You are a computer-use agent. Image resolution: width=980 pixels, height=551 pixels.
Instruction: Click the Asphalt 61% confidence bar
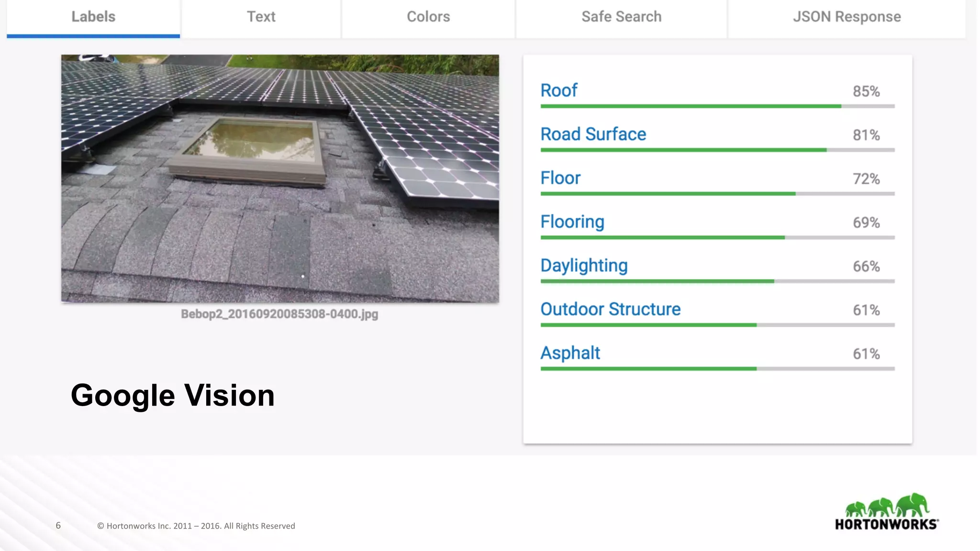click(717, 369)
